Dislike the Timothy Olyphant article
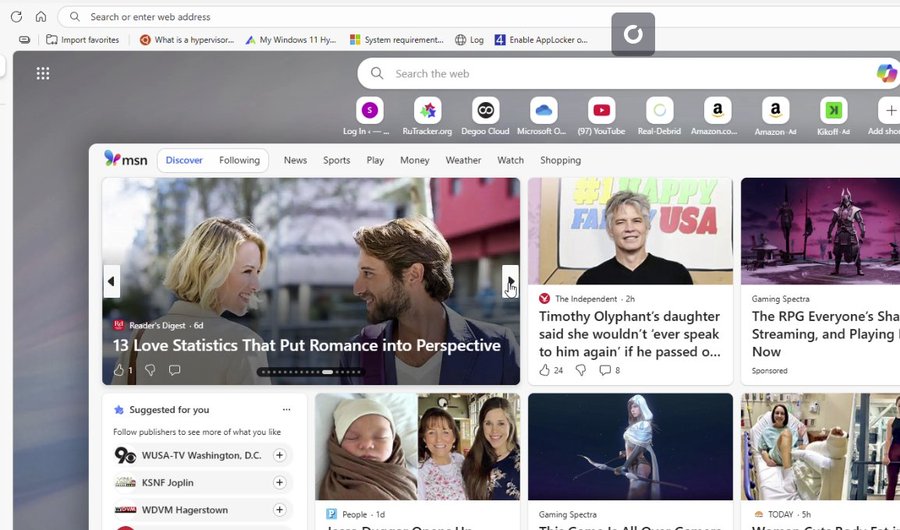 click(581, 370)
